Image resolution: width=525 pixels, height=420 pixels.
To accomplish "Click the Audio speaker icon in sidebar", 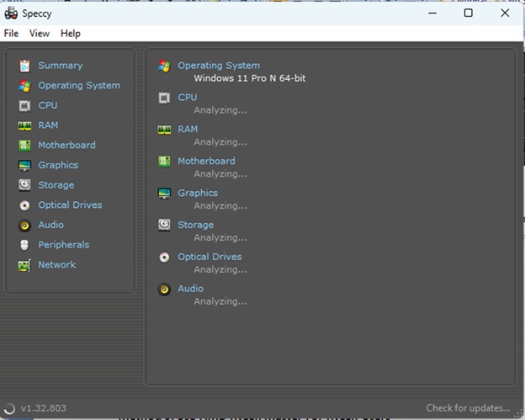I will [24, 226].
